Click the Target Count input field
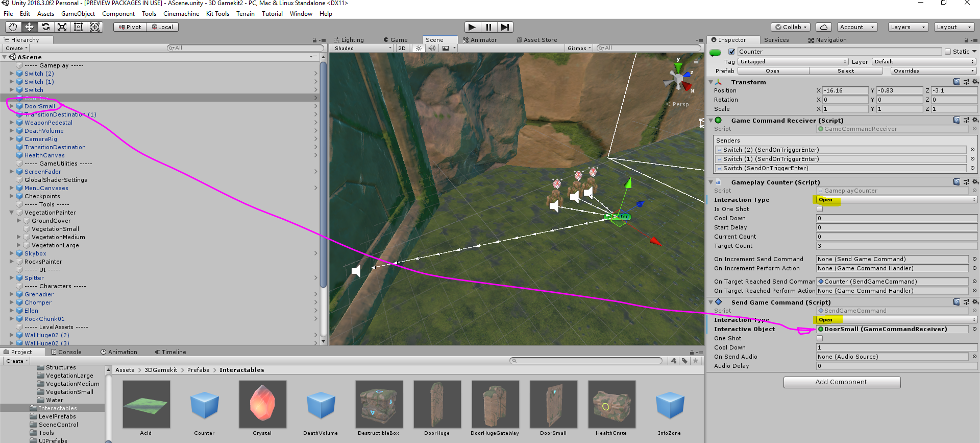Viewport: 980px width, 443px height. (x=896, y=246)
